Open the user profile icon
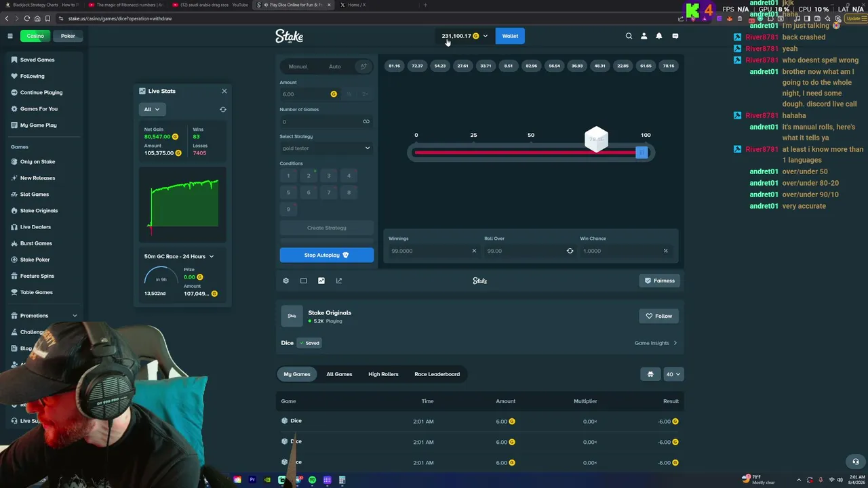 [x=644, y=36]
